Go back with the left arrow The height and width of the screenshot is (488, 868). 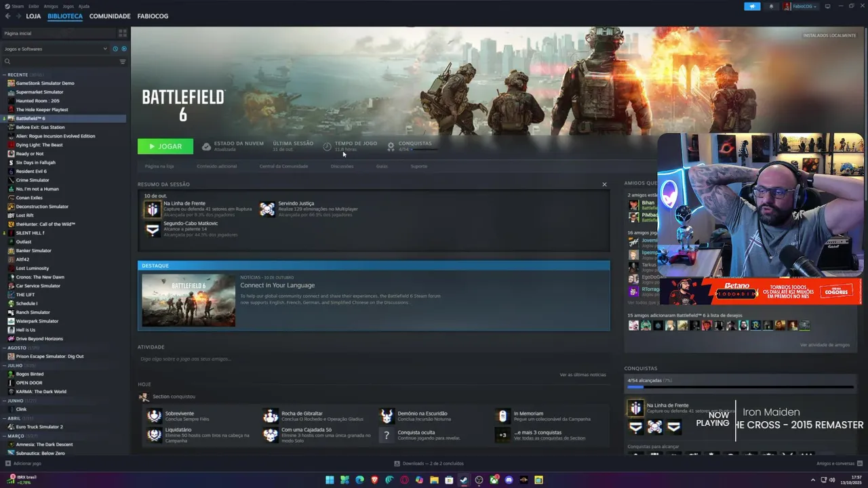click(7, 16)
